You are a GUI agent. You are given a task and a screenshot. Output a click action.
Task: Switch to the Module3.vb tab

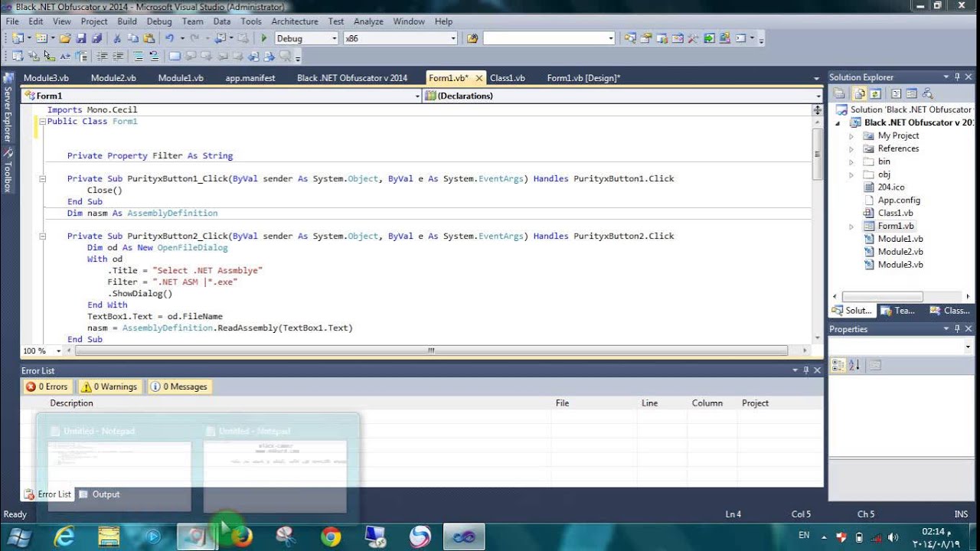[46, 78]
